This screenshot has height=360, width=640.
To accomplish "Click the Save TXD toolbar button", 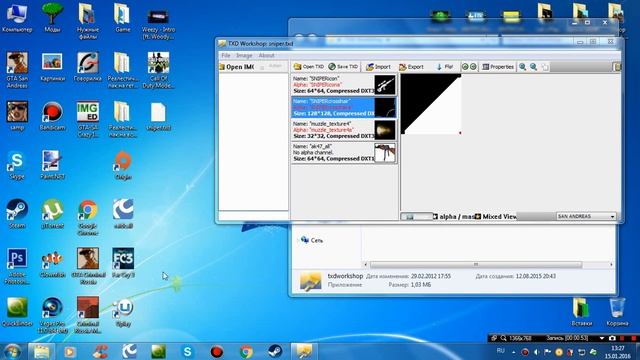I will pyautogui.click(x=343, y=67).
